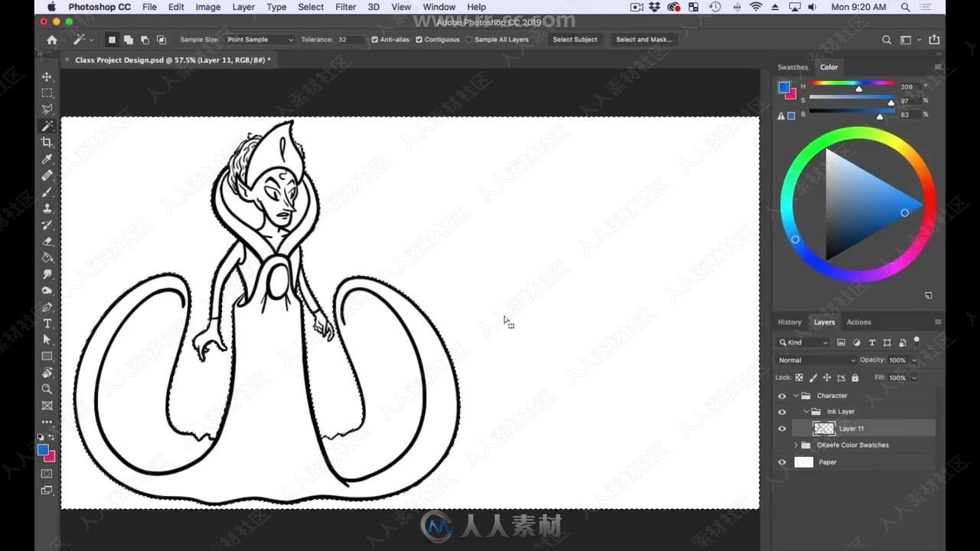Open the layer Kind filter dropdown
The height and width of the screenshot is (551, 980).
pyautogui.click(x=804, y=343)
